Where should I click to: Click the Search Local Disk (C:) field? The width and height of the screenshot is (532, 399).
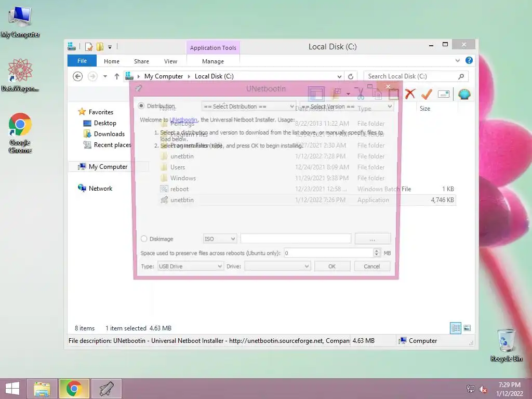[x=410, y=76]
